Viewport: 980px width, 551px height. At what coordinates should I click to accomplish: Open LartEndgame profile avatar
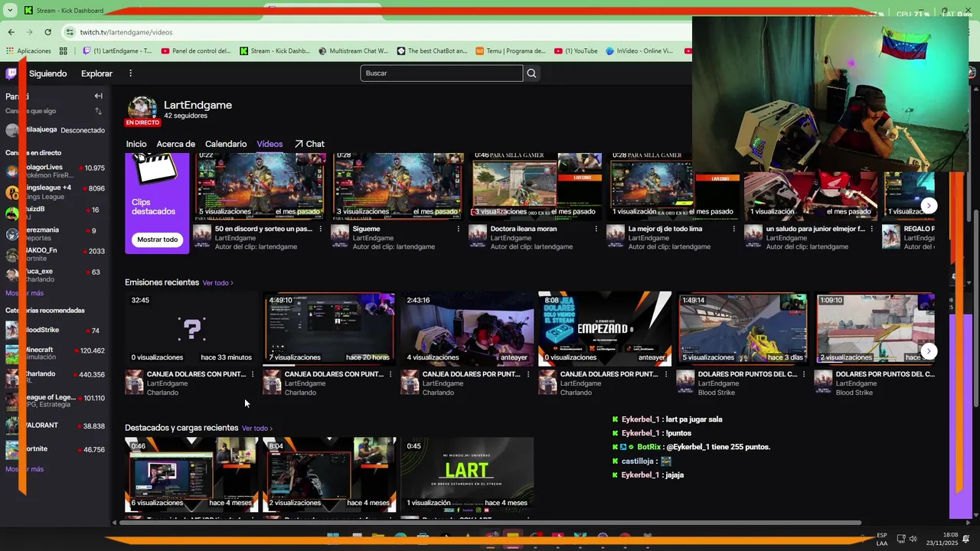point(142,109)
